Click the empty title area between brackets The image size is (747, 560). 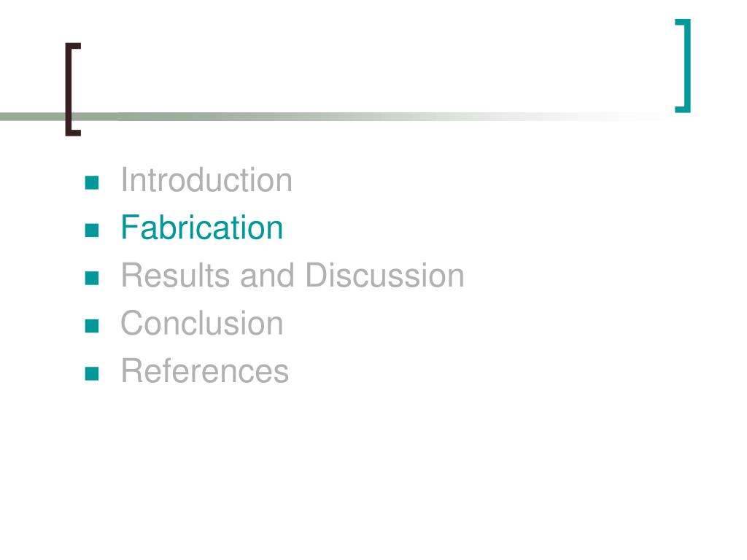[378, 71]
